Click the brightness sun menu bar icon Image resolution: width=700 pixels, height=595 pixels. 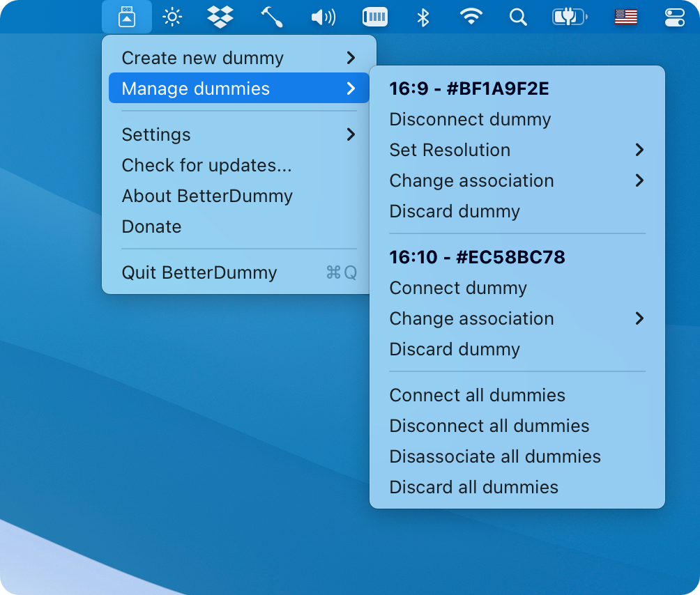tap(172, 17)
